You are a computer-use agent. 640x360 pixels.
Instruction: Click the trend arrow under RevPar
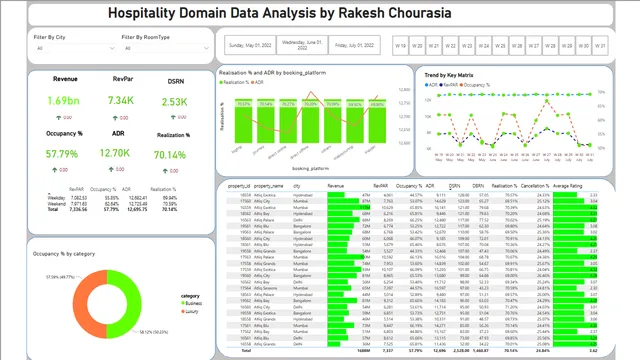(x=115, y=118)
